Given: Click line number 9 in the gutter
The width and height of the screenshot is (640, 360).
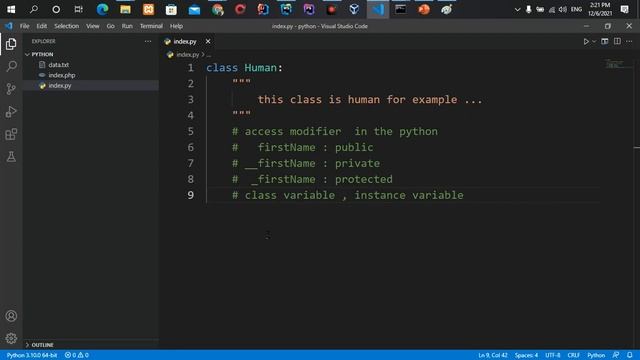Looking at the screenshot, I should click(191, 195).
